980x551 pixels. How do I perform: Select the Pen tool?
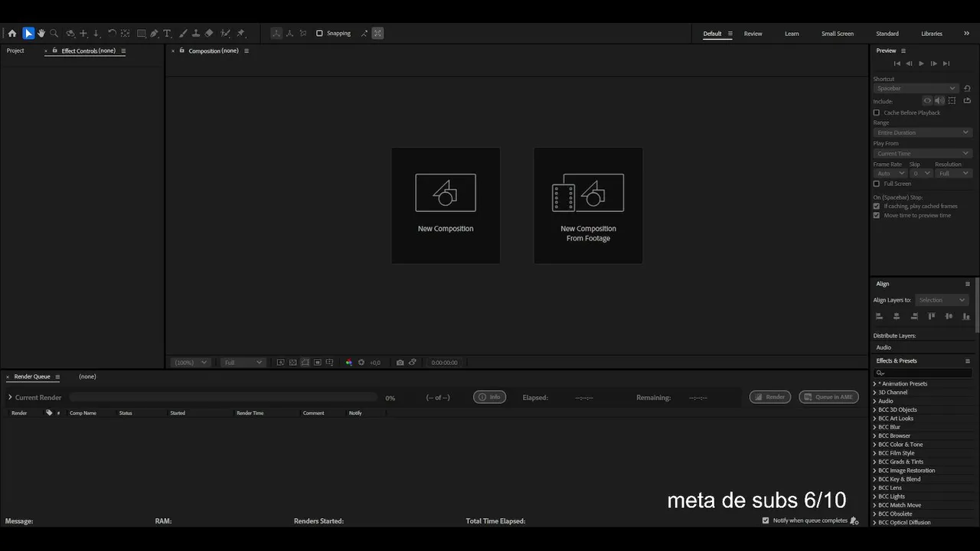154,34
